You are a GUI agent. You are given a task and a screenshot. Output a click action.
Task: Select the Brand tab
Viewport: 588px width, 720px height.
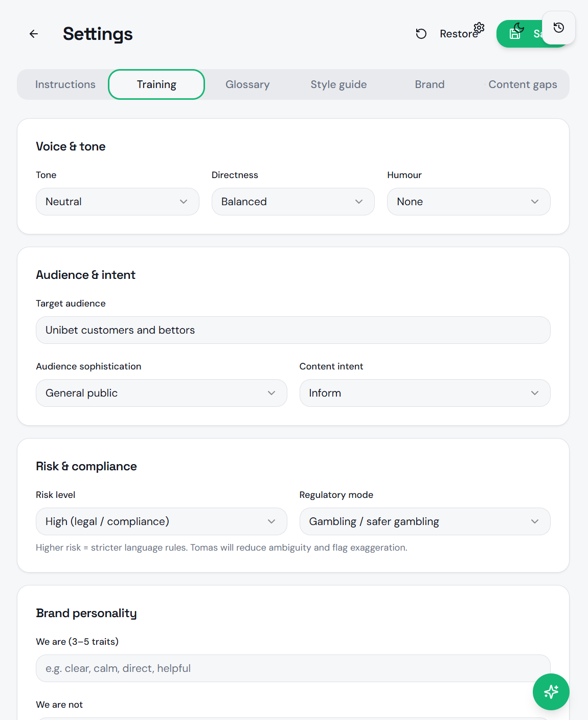pos(429,84)
